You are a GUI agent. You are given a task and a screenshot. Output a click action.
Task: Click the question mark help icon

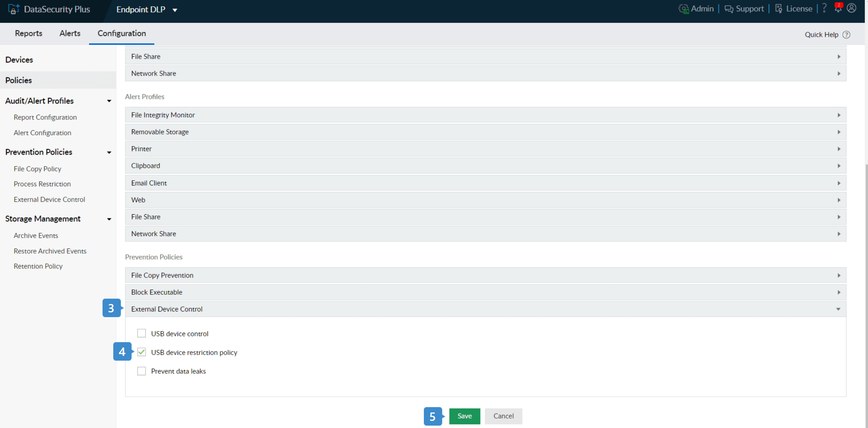tap(824, 8)
